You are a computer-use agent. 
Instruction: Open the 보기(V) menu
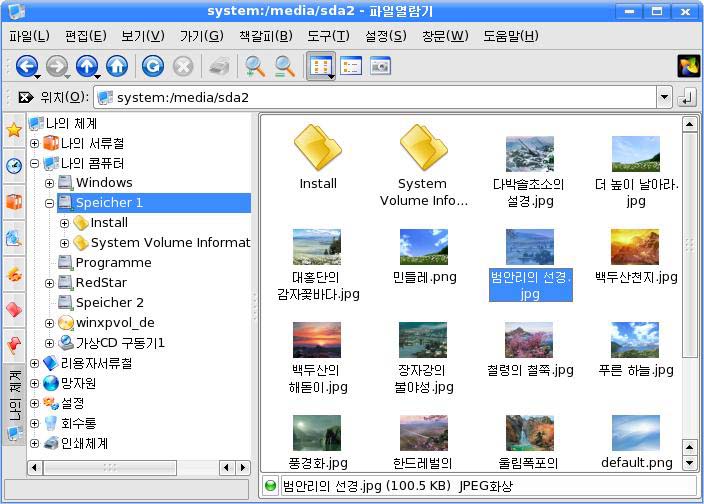143,36
